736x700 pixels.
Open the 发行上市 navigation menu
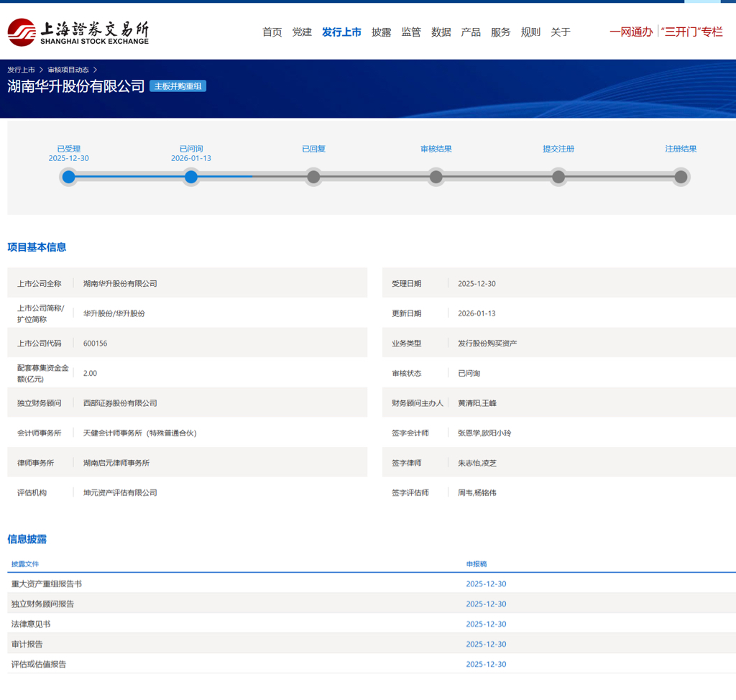click(341, 32)
